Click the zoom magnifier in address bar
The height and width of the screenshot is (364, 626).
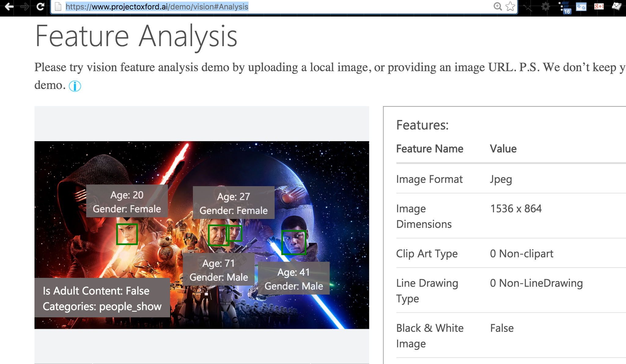pos(498,6)
